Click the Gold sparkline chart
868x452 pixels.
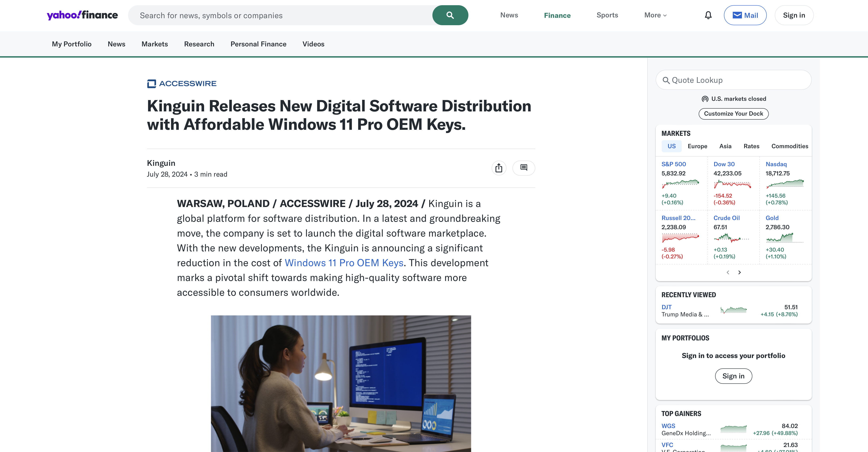point(785,238)
